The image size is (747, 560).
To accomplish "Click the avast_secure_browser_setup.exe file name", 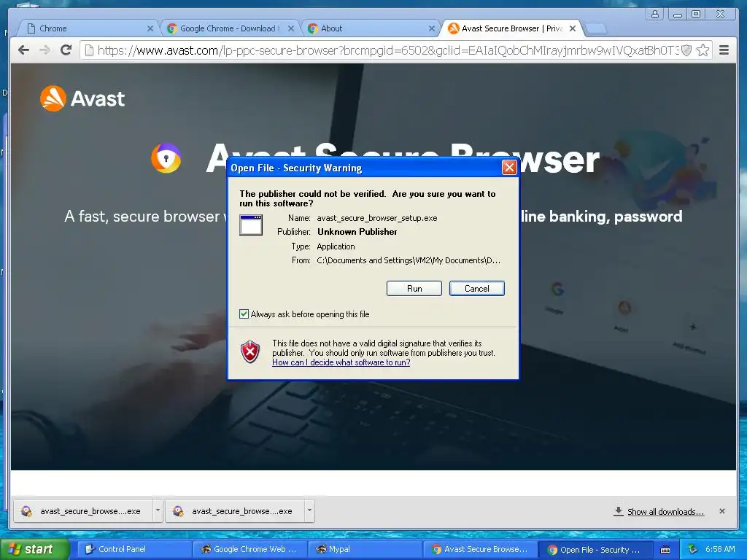I will [x=377, y=218].
